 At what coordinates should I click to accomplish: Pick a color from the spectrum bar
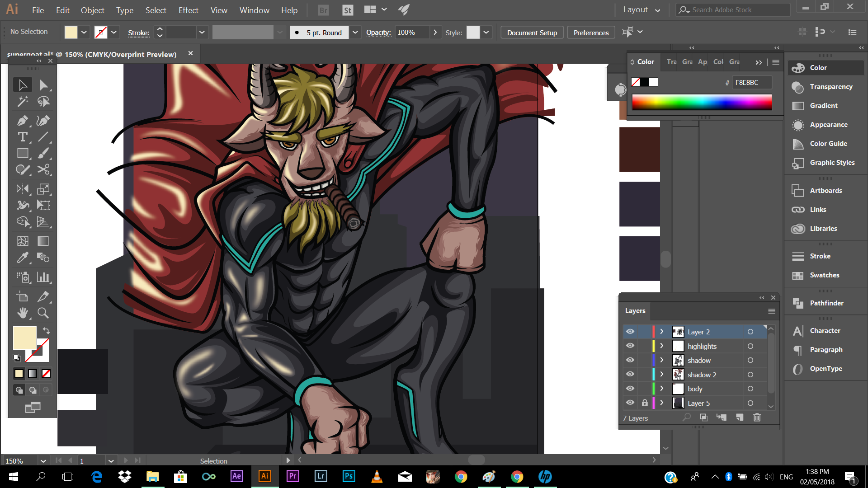pyautogui.click(x=702, y=102)
